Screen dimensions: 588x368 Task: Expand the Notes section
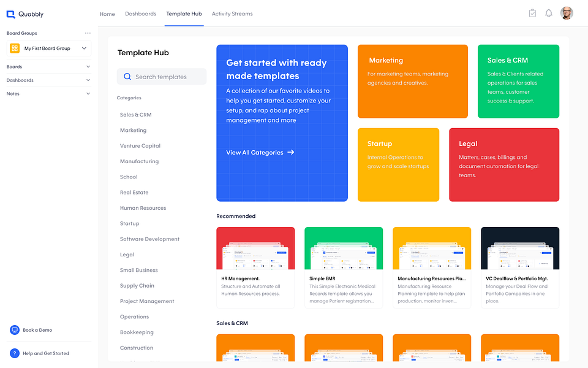(x=48, y=93)
